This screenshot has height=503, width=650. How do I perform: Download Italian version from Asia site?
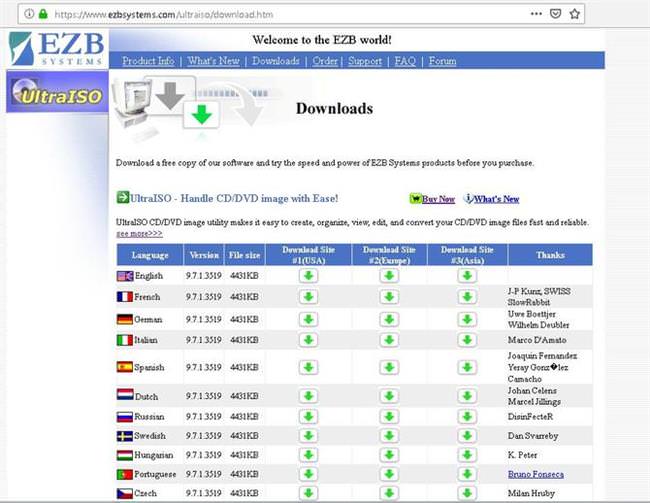(x=467, y=340)
